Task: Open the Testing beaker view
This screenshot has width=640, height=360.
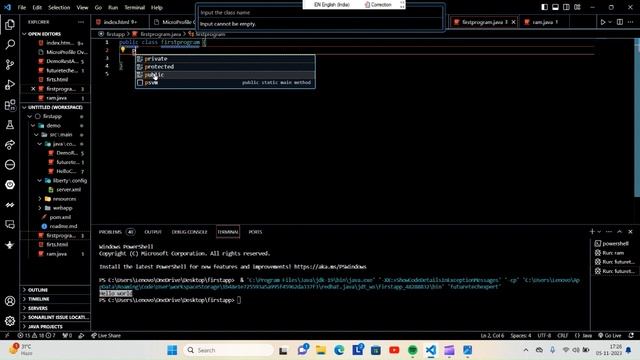Action: point(10,125)
